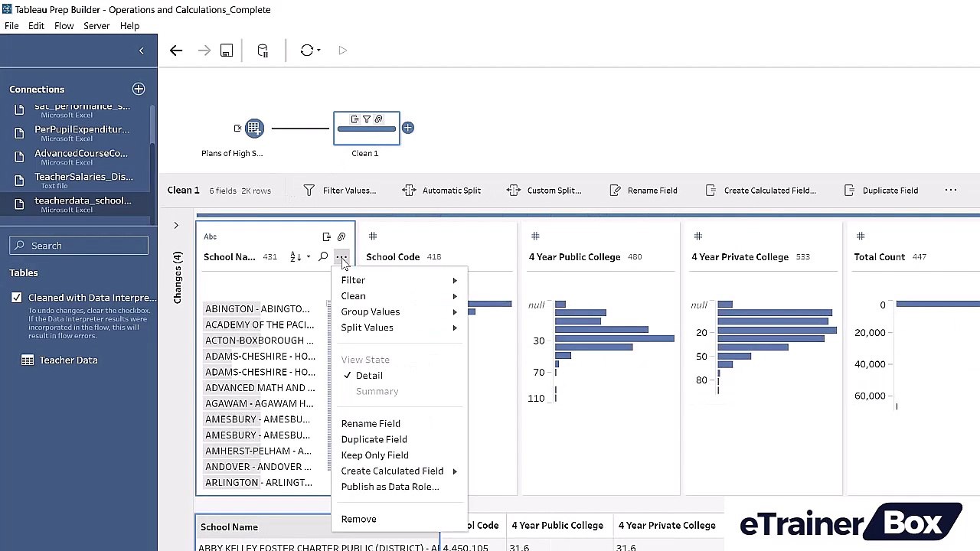This screenshot has width=980, height=551.
Task: Expand the Split Values submenu
Action: pos(399,328)
